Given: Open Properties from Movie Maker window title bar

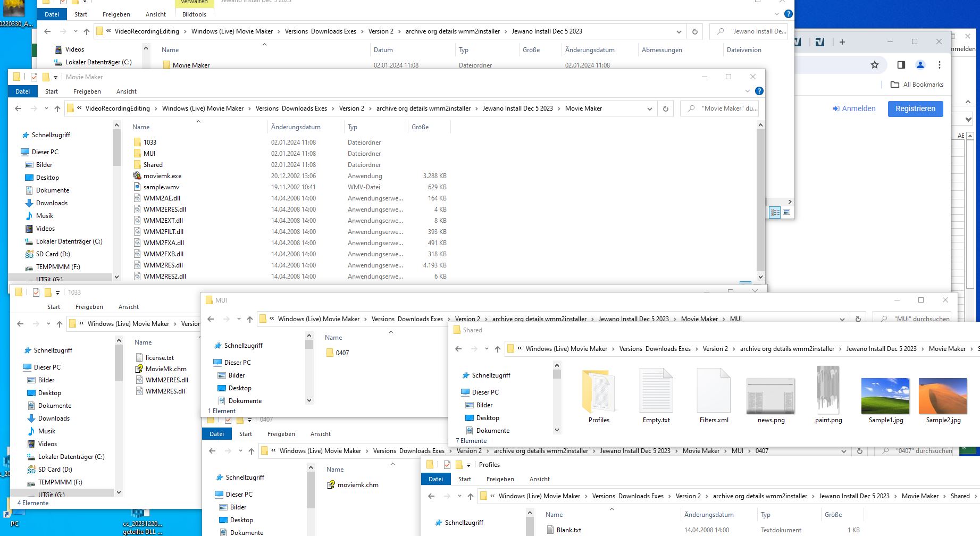Looking at the screenshot, I should point(34,77).
